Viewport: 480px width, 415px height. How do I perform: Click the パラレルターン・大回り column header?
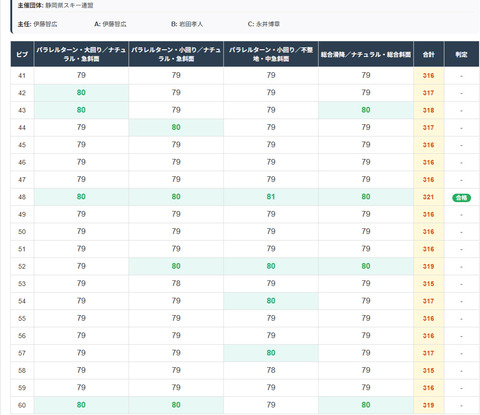[x=81, y=54]
